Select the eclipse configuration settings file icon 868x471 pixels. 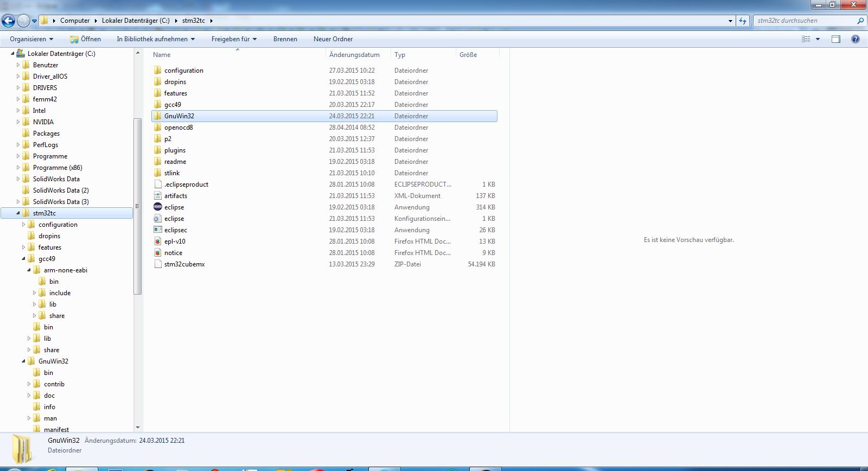click(158, 219)
